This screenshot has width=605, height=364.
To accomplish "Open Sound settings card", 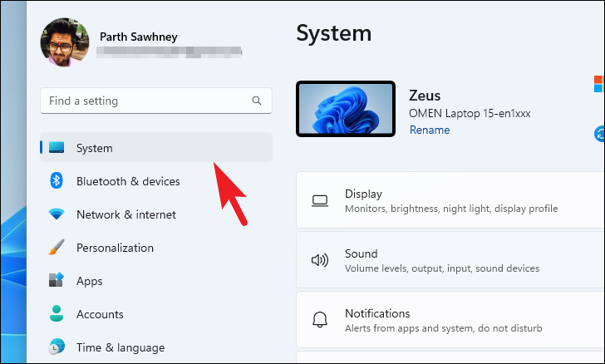I will coord(450,260).
